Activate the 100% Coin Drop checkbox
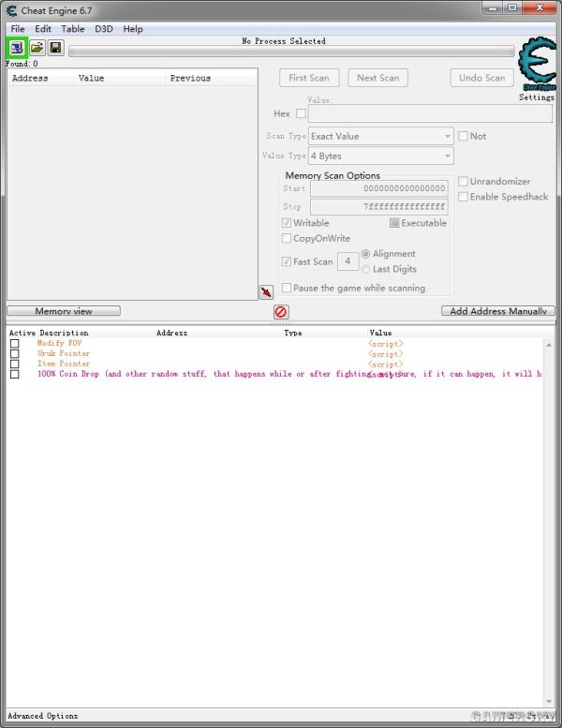The height and width of the screenshot is (728, 562). click(x=15, y=374)
